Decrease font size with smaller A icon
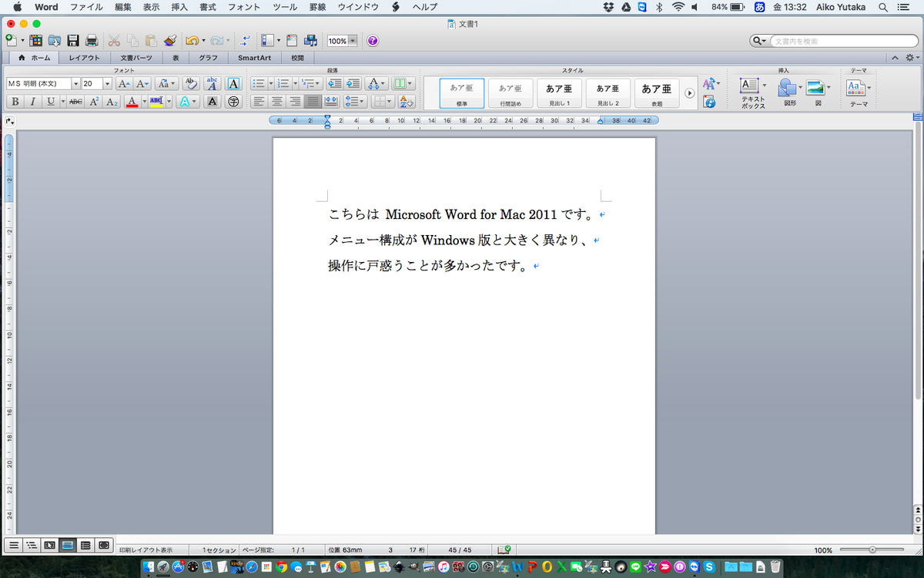The width and height of the screenshot is (924, 578). [x=142, y=83]
